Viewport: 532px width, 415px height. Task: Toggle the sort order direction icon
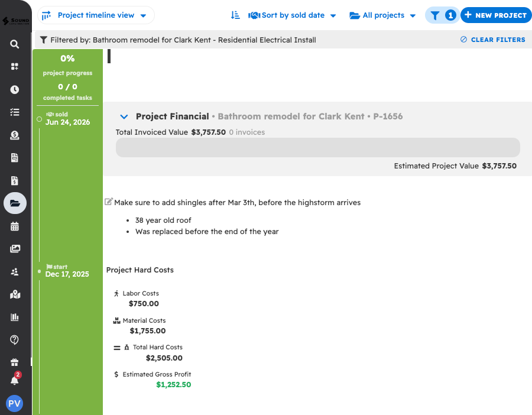[235, 15]
